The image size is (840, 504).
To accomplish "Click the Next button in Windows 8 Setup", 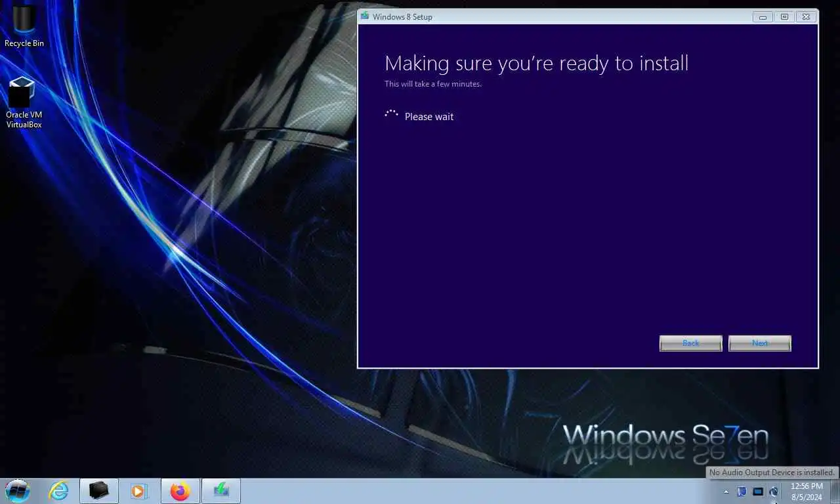I will coord(759,343).
